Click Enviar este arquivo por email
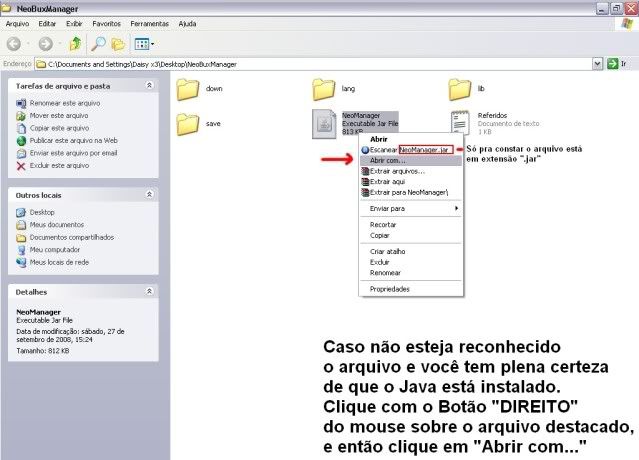Screen dimensions: 639x460 (x=73, y=153)
